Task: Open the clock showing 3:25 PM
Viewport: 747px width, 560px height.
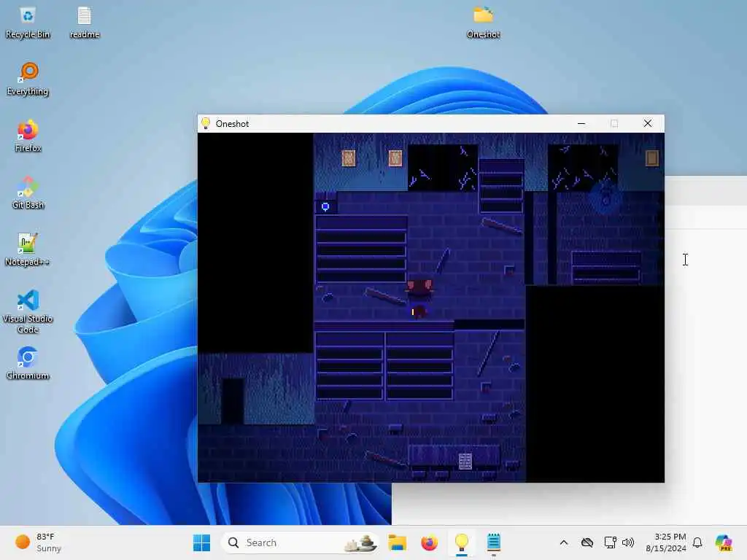Action: tap(665, 542)
